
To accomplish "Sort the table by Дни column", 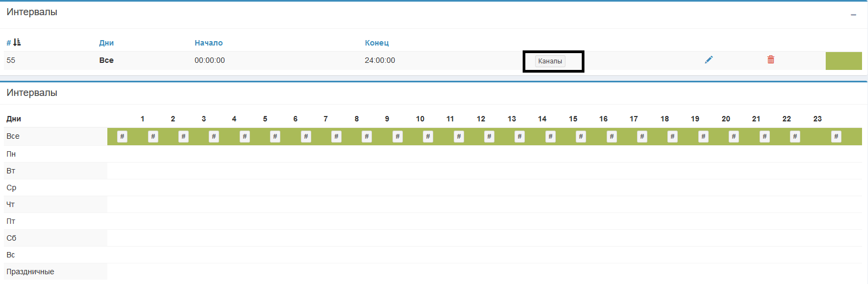I will pos(106,43).
